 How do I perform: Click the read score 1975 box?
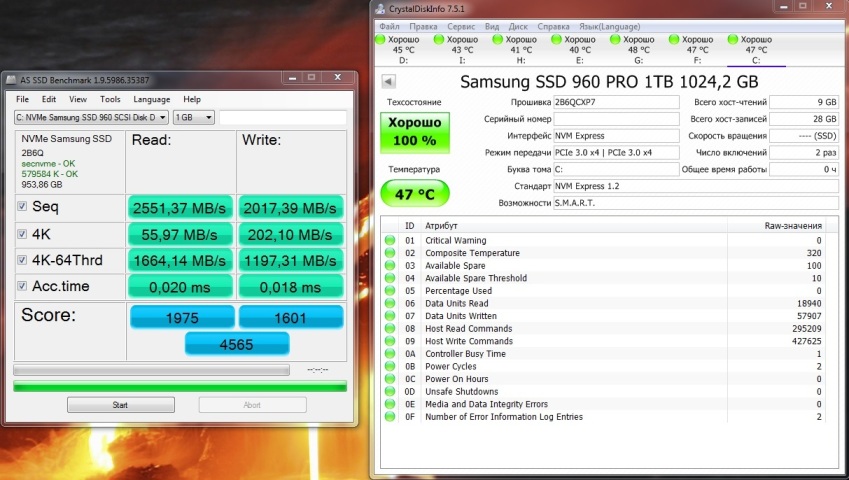pyautogui.click(x=182, y=317)
